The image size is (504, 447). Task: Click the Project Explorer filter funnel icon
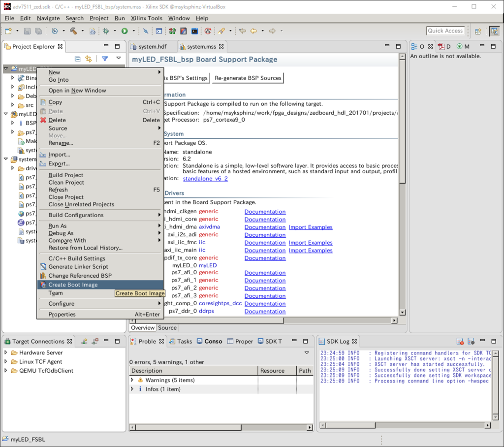pyautogui.click(x=105, y=59)
